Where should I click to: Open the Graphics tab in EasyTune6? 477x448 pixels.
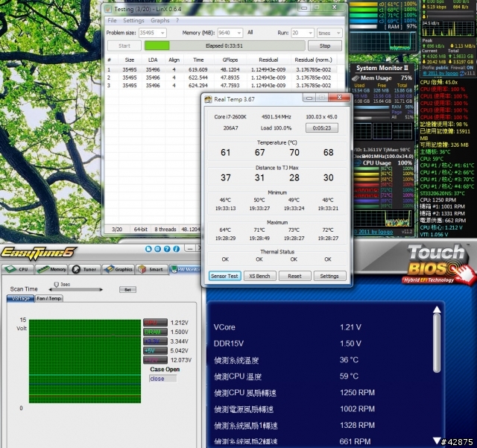tap(118, 269)
